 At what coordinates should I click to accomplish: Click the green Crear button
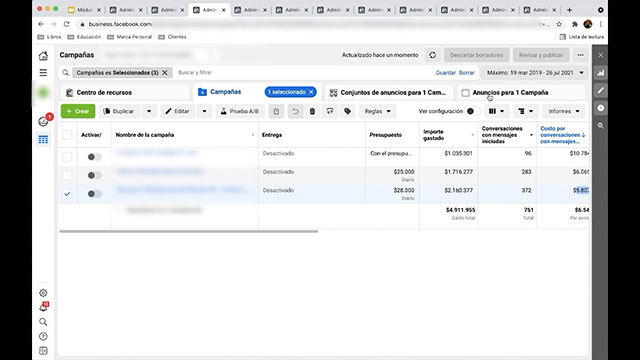coord(78,111)
